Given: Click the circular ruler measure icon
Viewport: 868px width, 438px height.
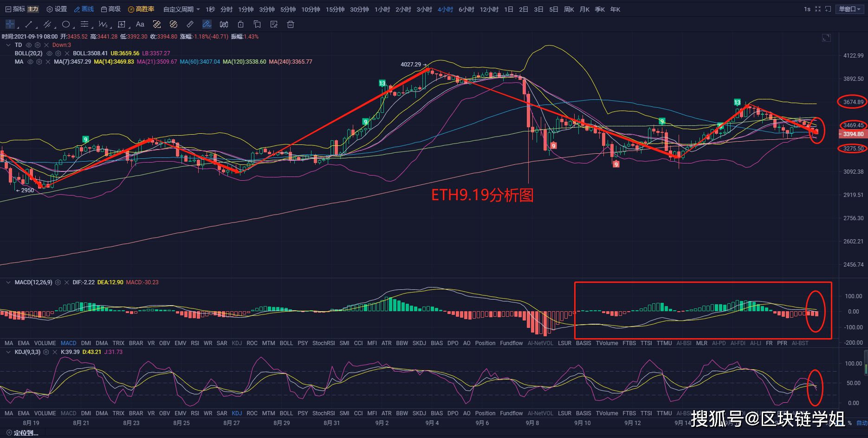Looking at the screenshot, I should click(174, 24).
